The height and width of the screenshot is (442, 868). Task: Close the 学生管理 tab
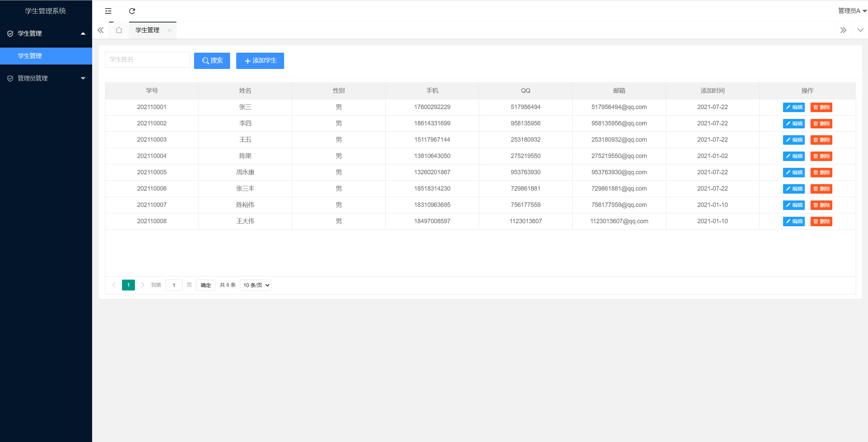[169, 30]
